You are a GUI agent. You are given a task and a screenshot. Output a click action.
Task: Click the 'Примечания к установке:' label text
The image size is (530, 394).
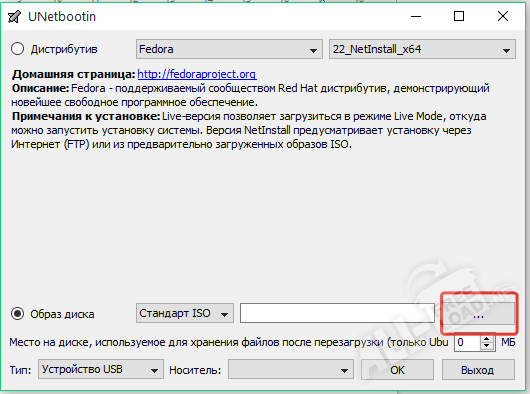pyautogui.click(x=86, y=116)
